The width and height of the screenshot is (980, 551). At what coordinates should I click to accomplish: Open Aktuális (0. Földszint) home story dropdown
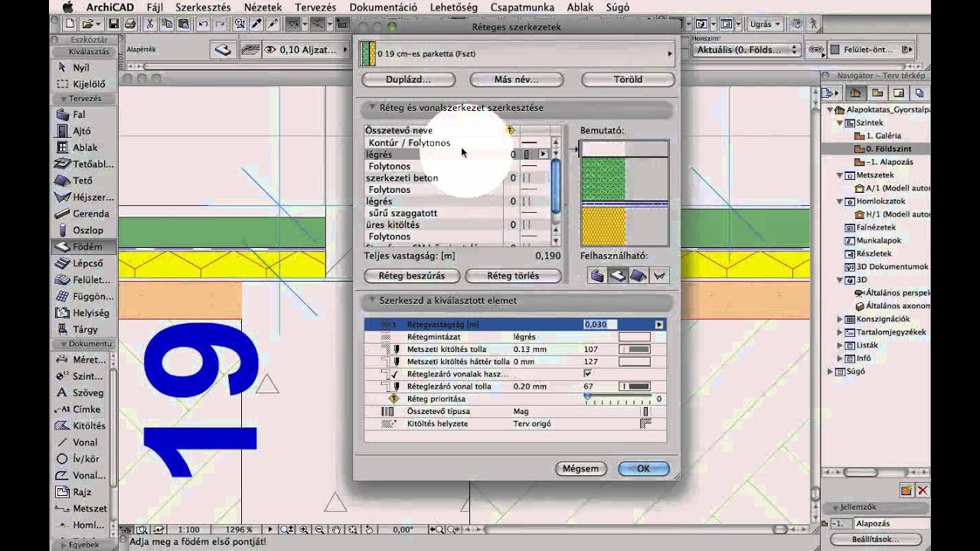(x=746, y=50)
